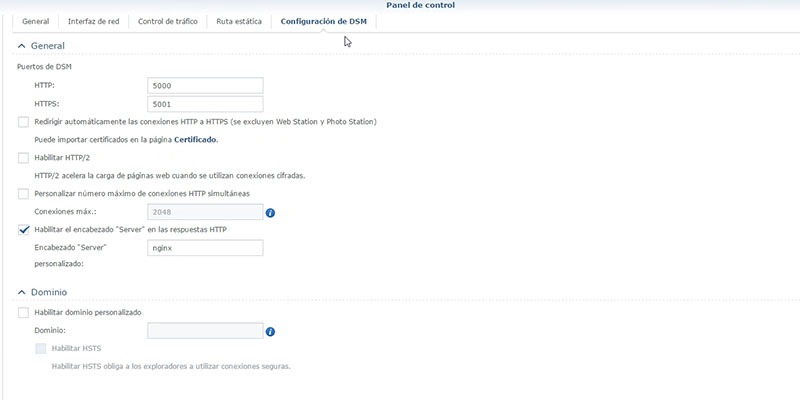
Task: Collapse the General section
Action: coord(21,46)
